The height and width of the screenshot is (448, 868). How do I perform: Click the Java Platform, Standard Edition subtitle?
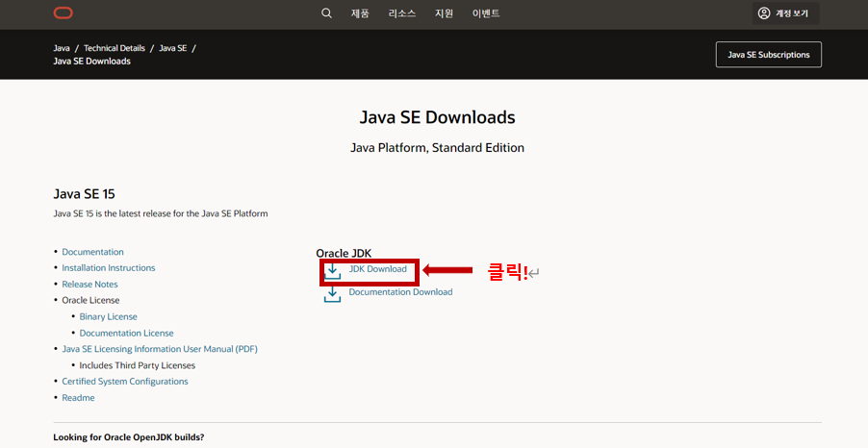[437, 148]
